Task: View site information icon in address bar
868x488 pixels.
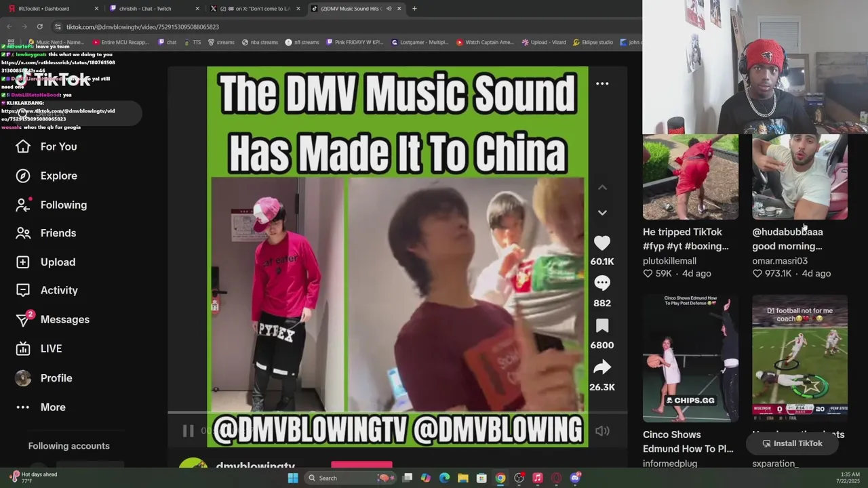Action: (x=58, y=27)
